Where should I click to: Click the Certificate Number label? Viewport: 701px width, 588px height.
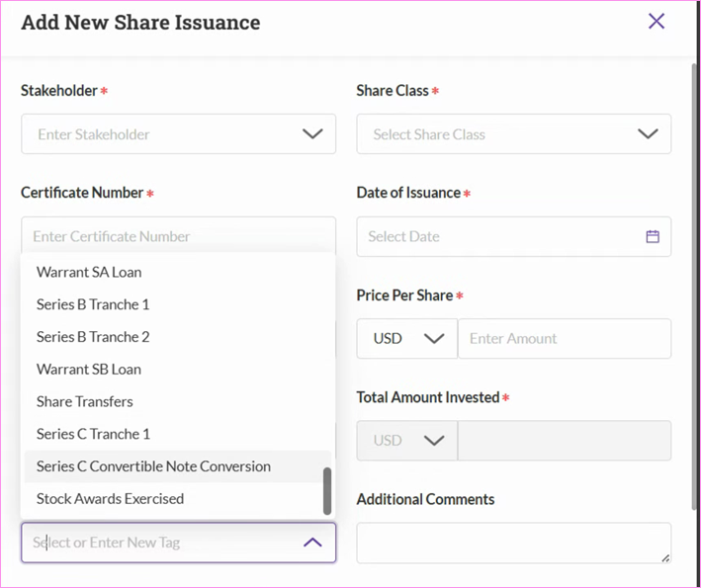coord(82,193)
